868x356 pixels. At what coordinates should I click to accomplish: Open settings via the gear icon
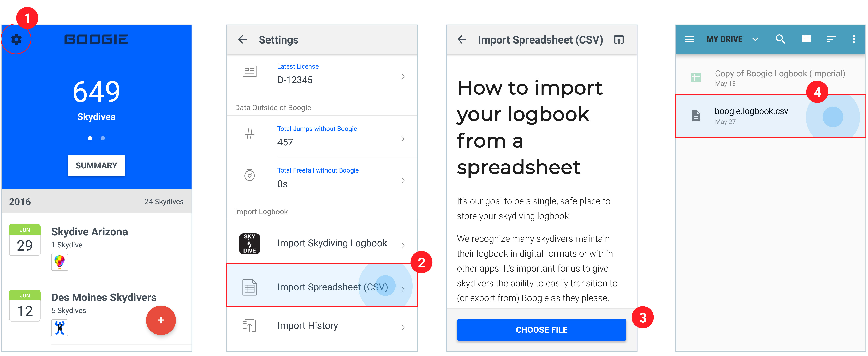pyautogui.click(x=16, y=39)
